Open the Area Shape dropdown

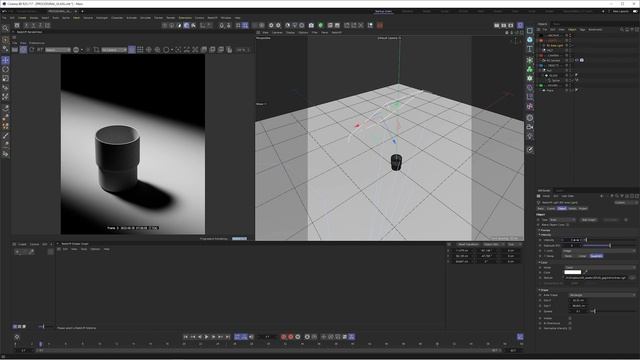click(602, 295)
